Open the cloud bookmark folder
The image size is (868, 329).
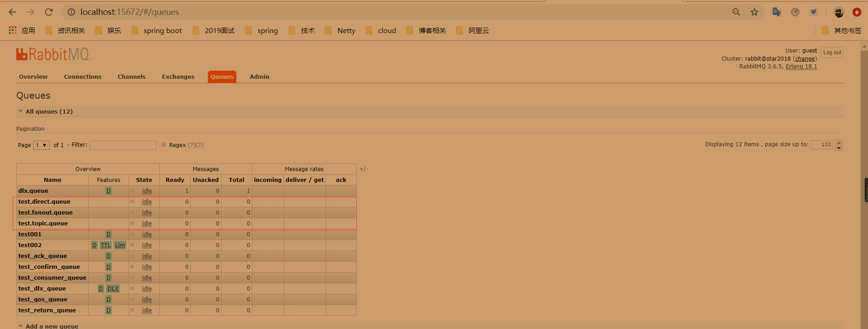(x=381, y=30)
